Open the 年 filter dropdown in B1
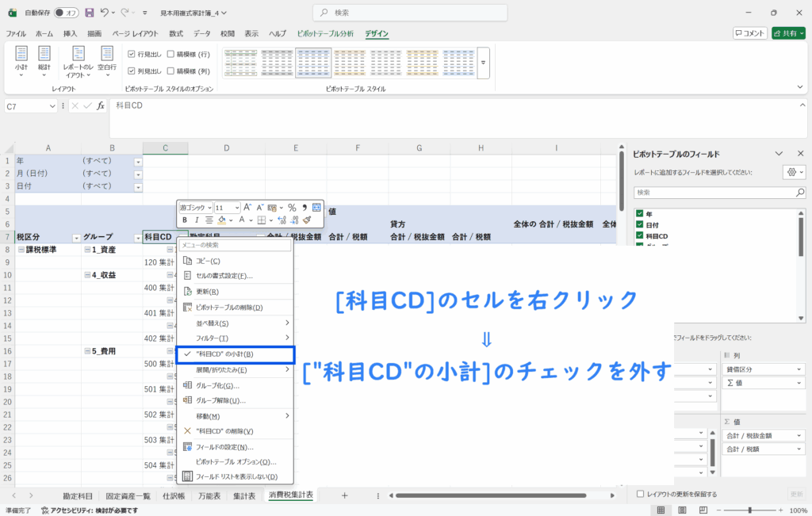 tap(138, 161)
